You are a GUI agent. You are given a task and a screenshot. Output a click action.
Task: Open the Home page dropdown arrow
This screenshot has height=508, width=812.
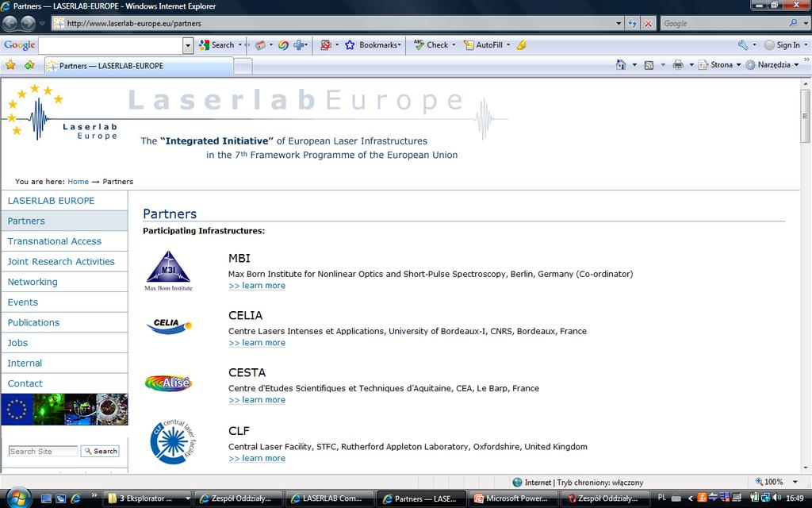coord(634,65)
